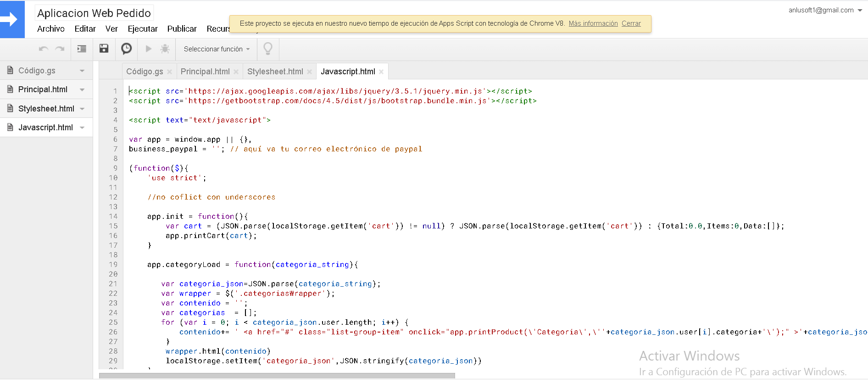Click the indent code icon
The width and height of the screenshot is (868, 383).
click(x=82, y=49)
